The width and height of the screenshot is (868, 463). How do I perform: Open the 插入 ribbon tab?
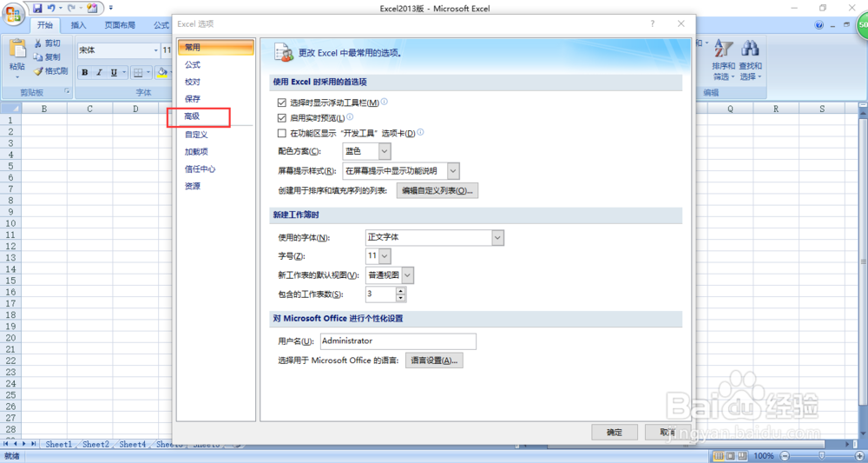[x=79, y=25]
